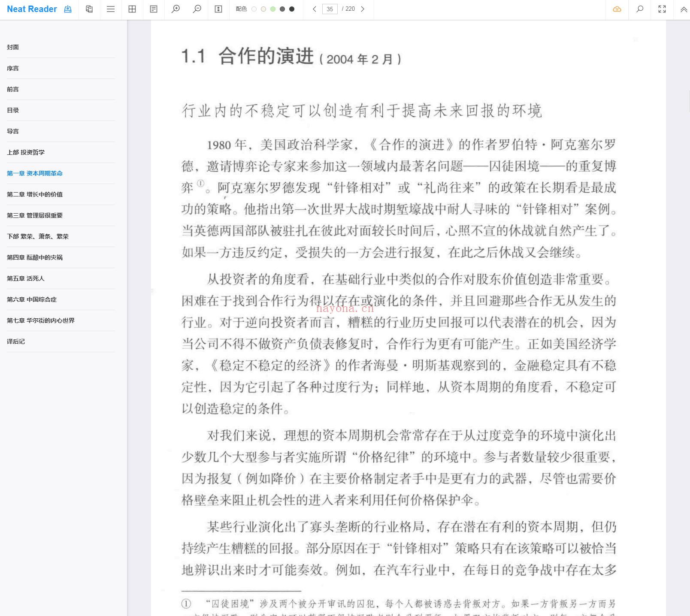Viewport: 690px width, 616px height.
Task: Open the search magnifier icon
Action: click(640, 9)
